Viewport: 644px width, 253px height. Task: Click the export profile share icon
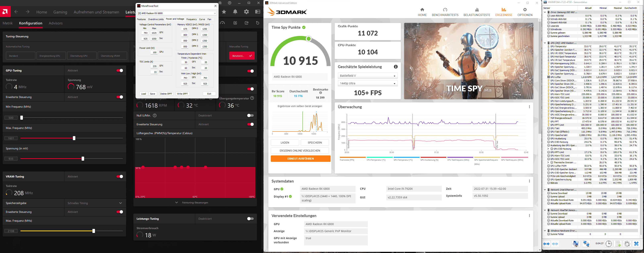[x=246, y=23]
